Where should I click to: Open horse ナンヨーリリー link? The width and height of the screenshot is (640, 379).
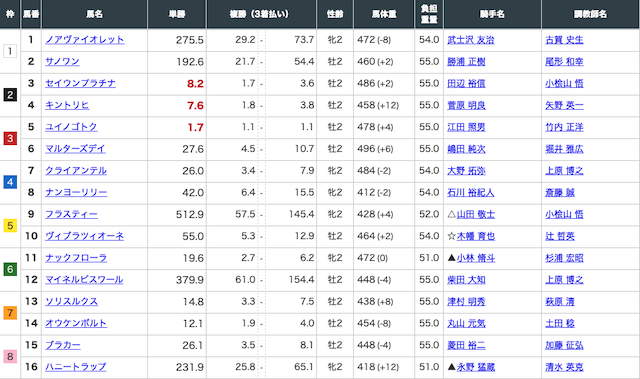pos(76,192)
